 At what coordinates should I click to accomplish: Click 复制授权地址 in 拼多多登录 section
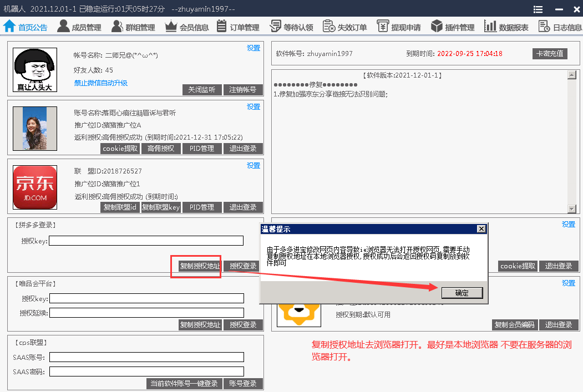point(200,266)
